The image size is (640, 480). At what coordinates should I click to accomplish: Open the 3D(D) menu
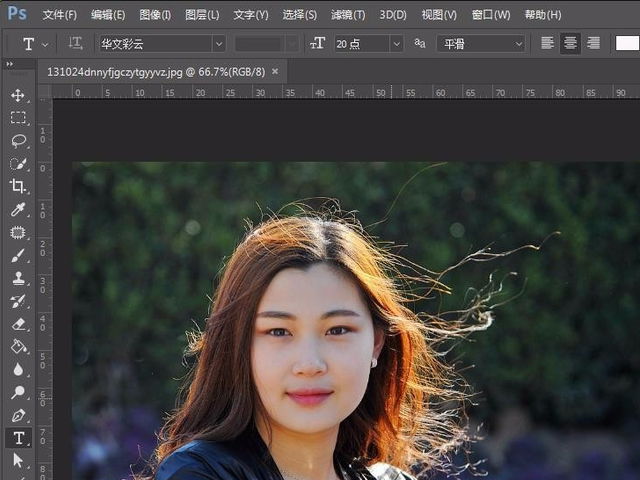coord(393,15)
